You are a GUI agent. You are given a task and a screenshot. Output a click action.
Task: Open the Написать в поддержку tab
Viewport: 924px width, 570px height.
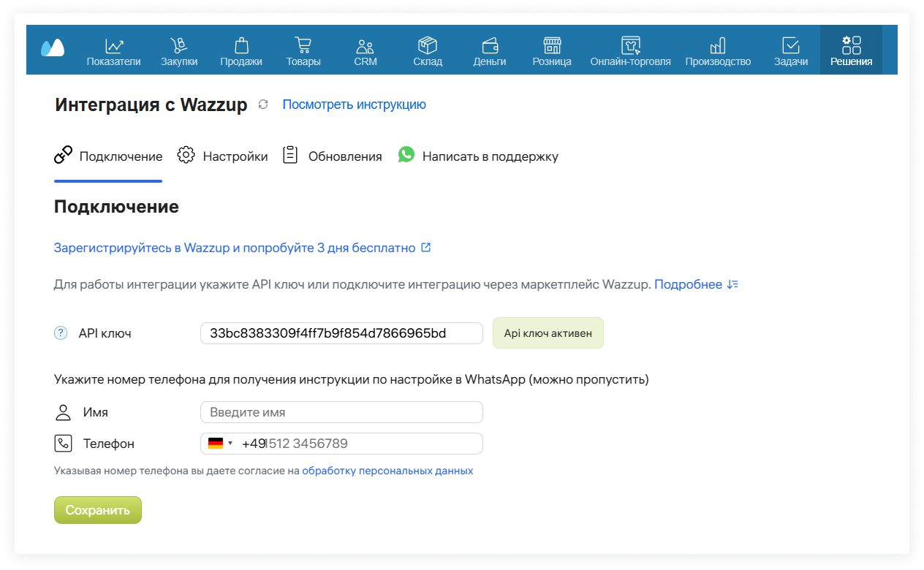click(478, 156)
